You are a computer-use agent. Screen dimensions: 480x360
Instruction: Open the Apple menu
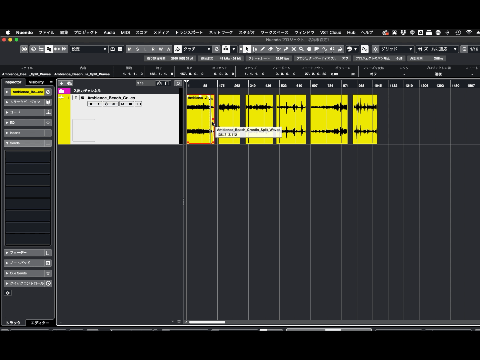click(x=8, y=32)
